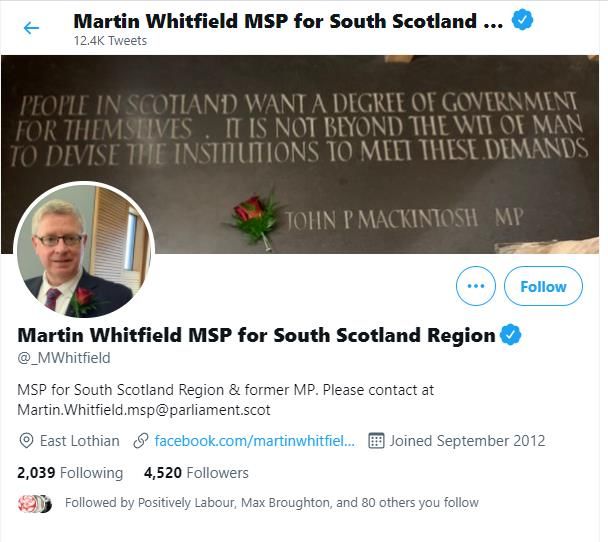
Task: Select the Martin.Whitfield.msp@parliament.scot email text
Action: click(x=144, y=410)
